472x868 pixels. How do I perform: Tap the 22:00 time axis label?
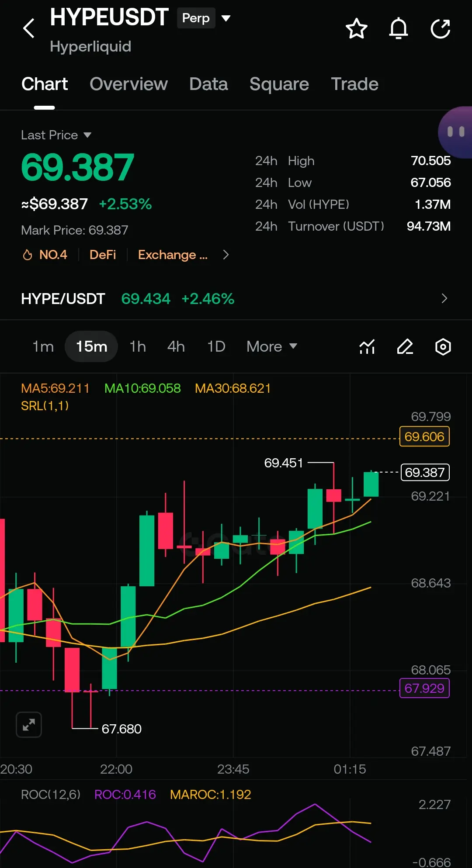pyautogui.click(x=116, y=769)
